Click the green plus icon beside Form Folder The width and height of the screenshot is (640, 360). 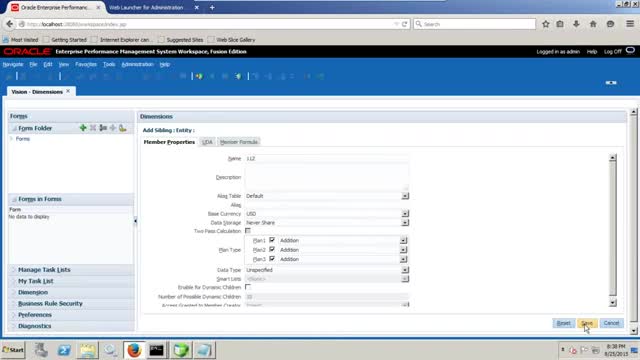(83, 128)
